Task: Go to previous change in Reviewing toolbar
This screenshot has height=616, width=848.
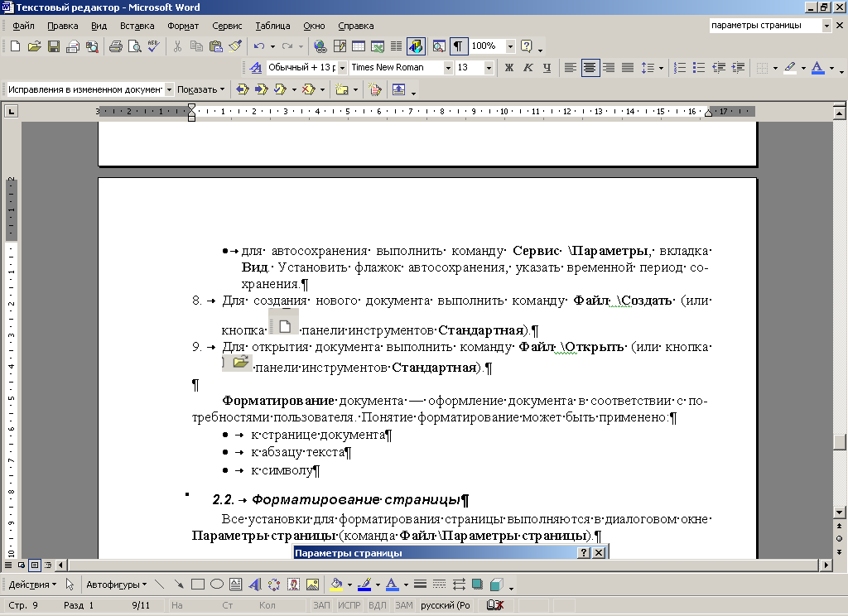Action: [x=243, y=89]
